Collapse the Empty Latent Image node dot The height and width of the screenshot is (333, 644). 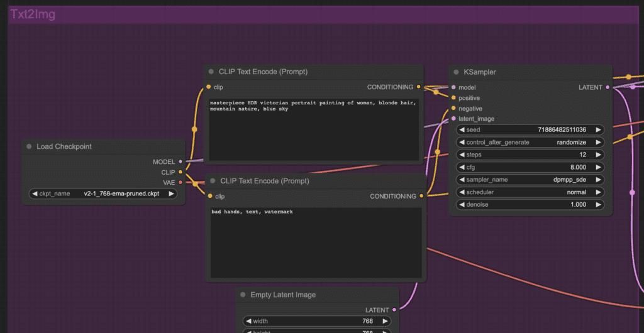point(243,295)
